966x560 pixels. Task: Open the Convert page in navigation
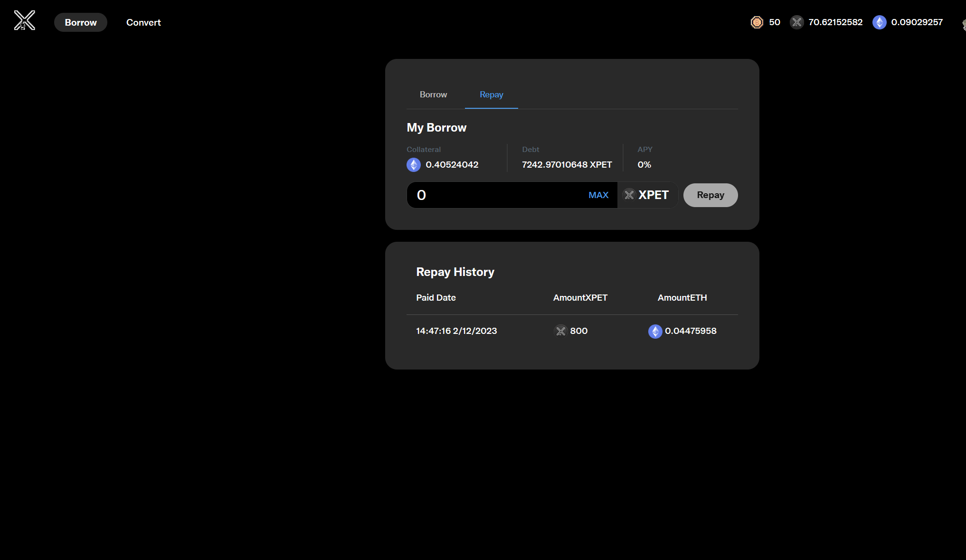(x=143, y=22)
